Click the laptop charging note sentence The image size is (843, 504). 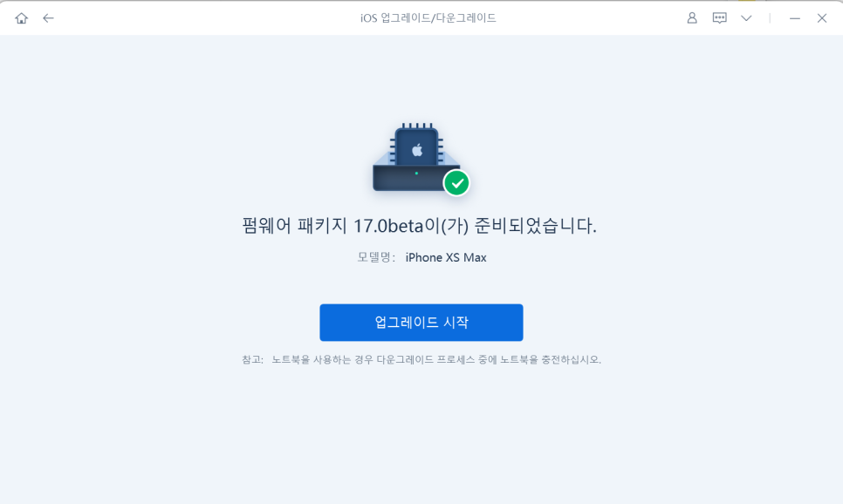coord(436,359)
